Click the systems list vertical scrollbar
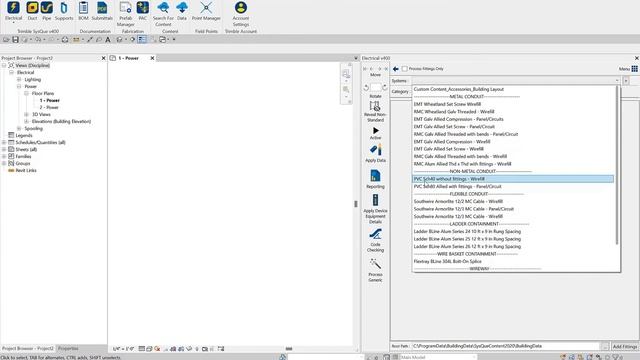Screen dimensions: 640x360 pyautogui.click(x=617, y=165)
